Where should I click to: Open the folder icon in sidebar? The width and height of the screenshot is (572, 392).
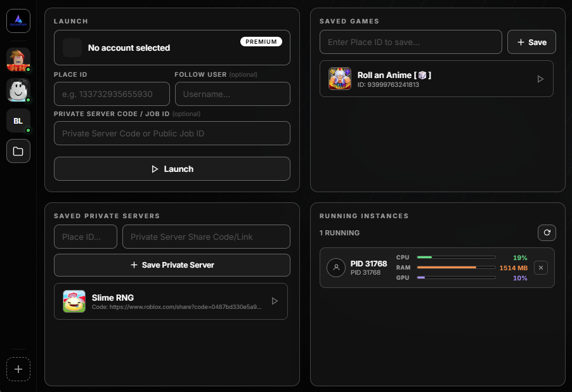pyautogui.click(x=18, y=151)
